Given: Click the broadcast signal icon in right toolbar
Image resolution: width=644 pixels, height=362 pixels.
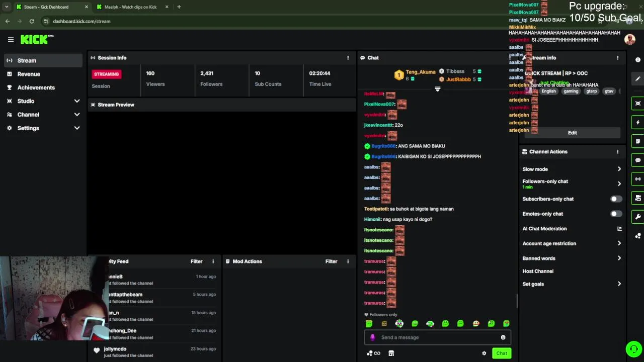Looking at the screenshot, I should [638, 179].
